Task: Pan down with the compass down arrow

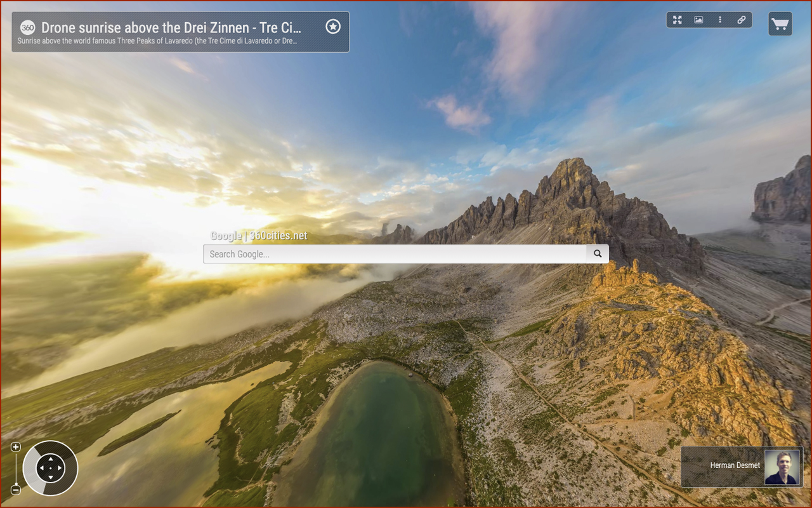Action: click(x=51, y=478)
